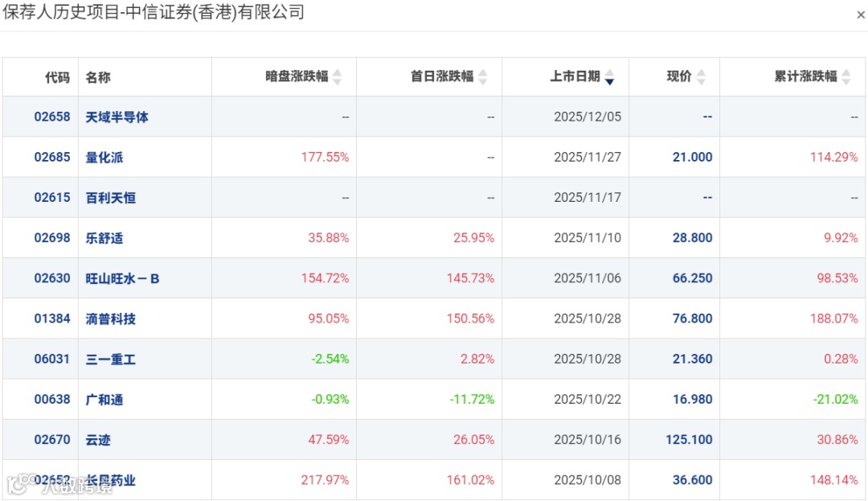Open stock code 02698
The image size is (868, 501).
52,238
